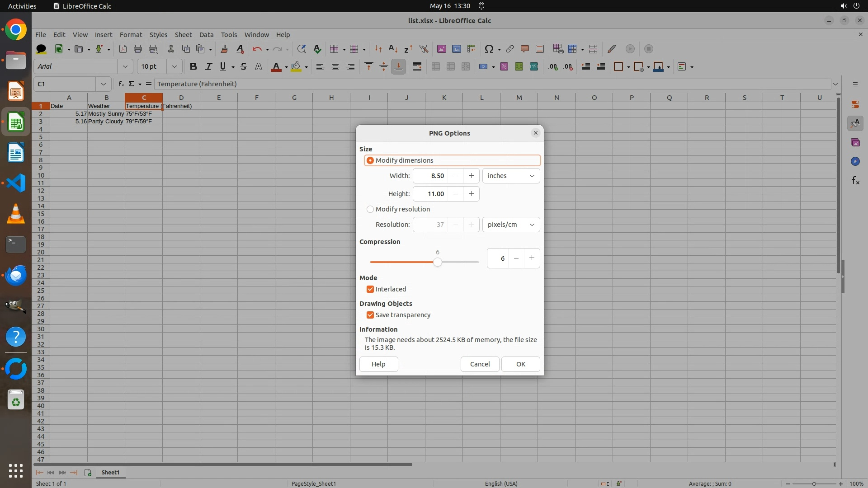Disable the Save transparency checkbox
This screenshot has height=488, width=868.
(370, 315)
